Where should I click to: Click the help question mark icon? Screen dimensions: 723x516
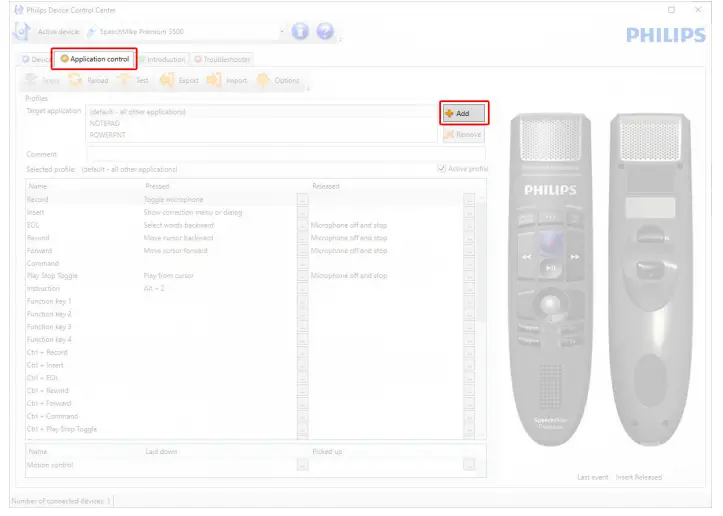325,31
